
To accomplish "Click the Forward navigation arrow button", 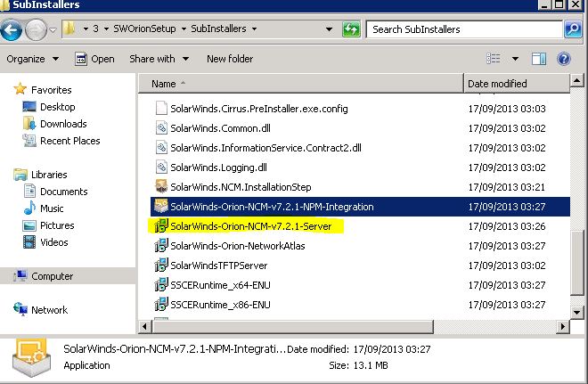I will (x=36, y=29).
